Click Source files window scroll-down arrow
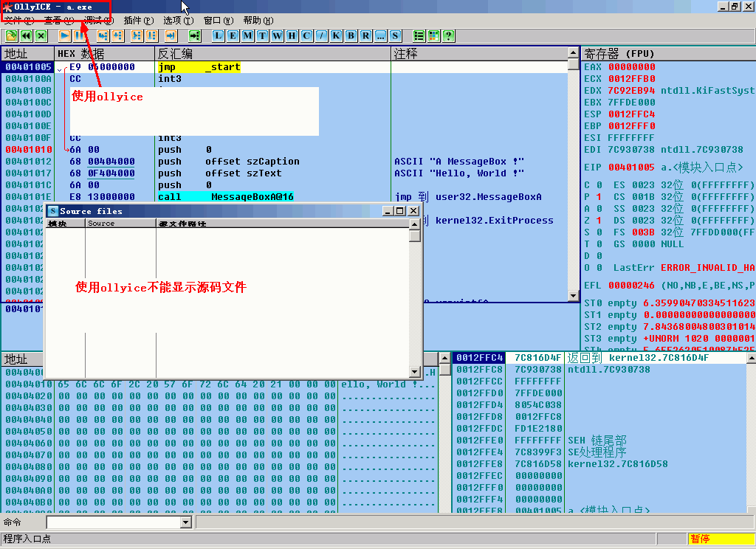The height and width of the screenshot is (549, 756). pos(415,372)
